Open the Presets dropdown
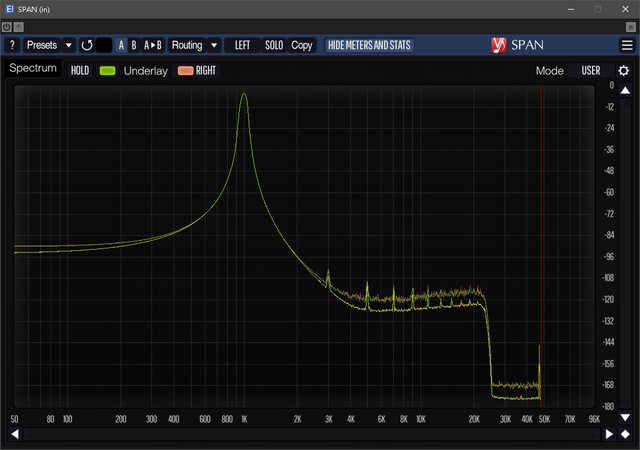Image resolution: width=640 pixels, height=450 pixels. click(x=48, y=45)
